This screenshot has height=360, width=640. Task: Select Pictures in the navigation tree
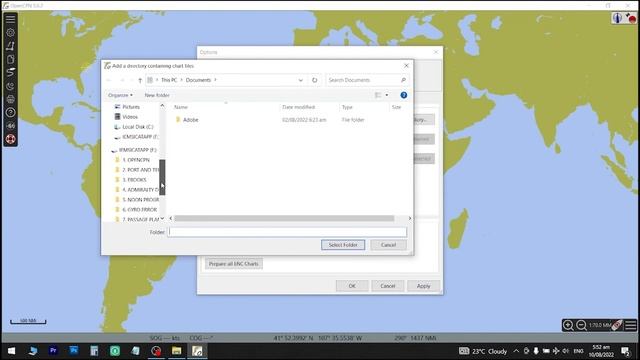(131, 107)
